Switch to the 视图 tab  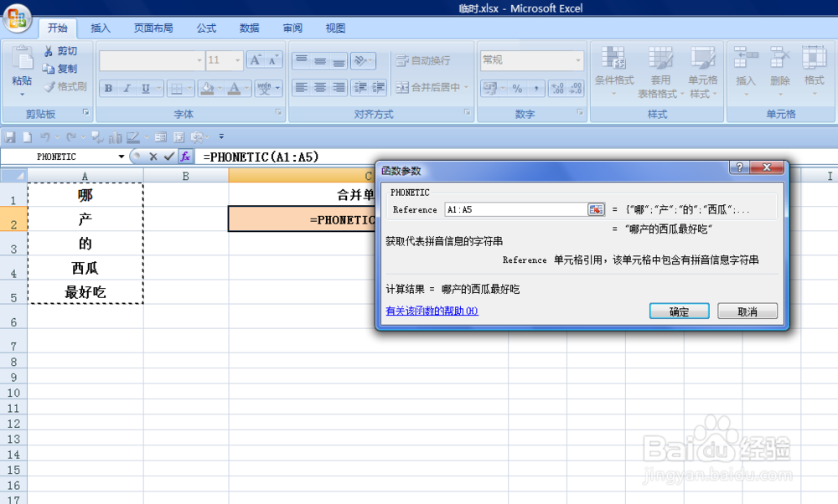335,28
